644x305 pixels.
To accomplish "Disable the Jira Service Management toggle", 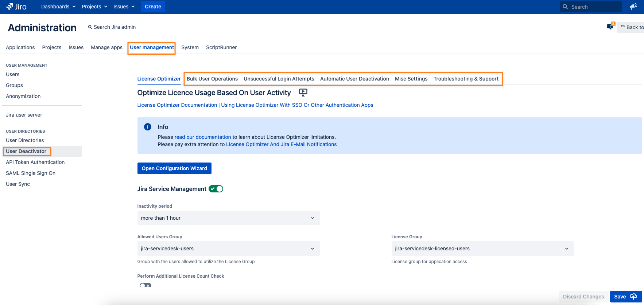I will point(216,189).
